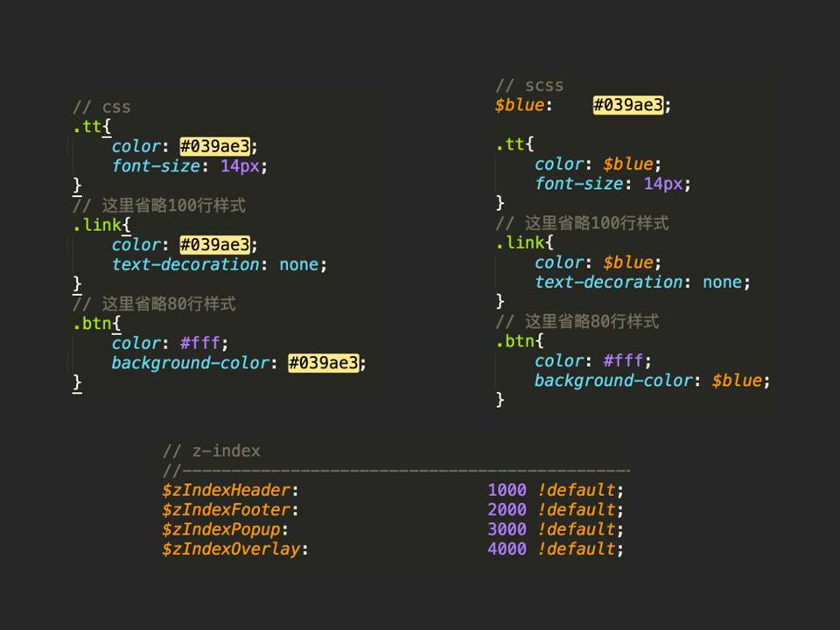Select the $zIndexFooter variable

tap(226, 509)
